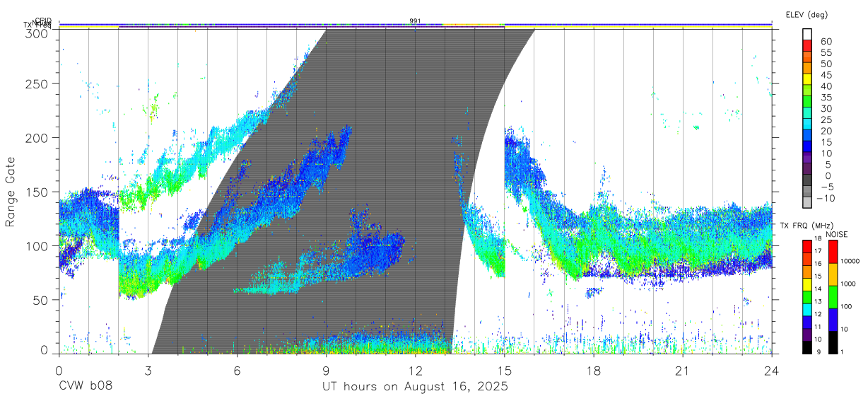Image resolution: width=868 pixels, height=401 pixels.
Task: Select the '10000' label on the NOISE scale
Action: (850, 262)
